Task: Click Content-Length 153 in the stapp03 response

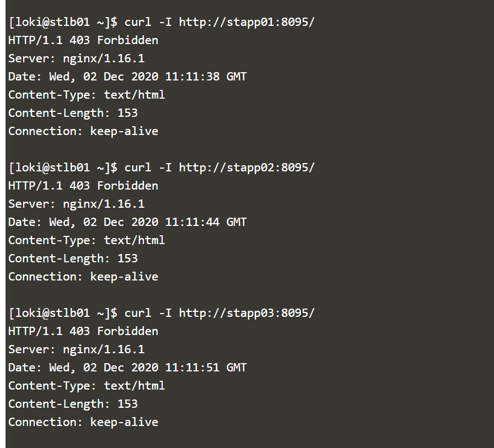Action: pos(73,404)
